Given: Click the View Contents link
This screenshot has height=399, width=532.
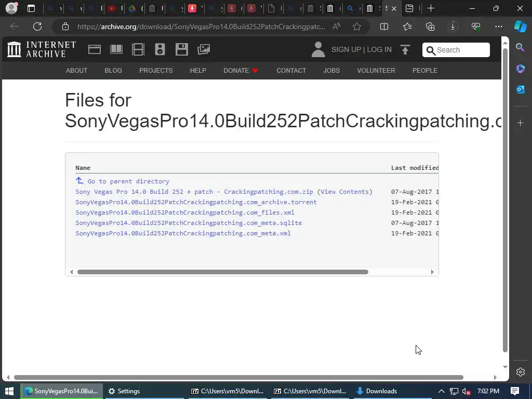Looking at the screenshot, I should point(345,192).
